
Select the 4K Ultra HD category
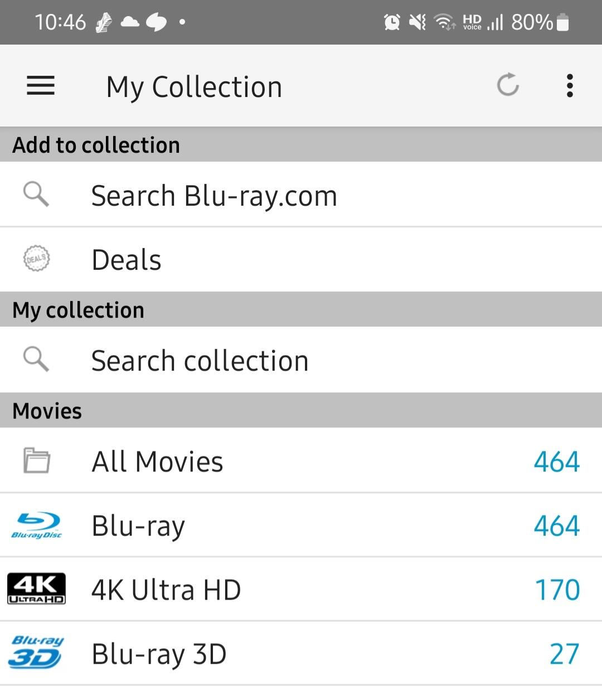click(301, 589)
